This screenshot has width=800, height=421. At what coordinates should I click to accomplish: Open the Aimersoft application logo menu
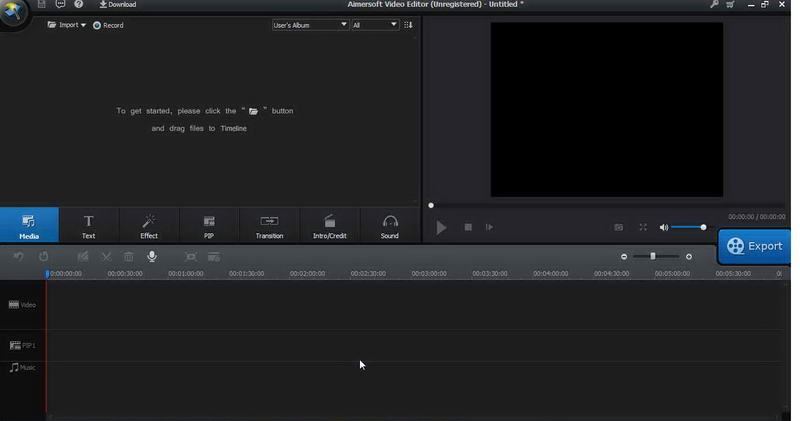(14, 12)
